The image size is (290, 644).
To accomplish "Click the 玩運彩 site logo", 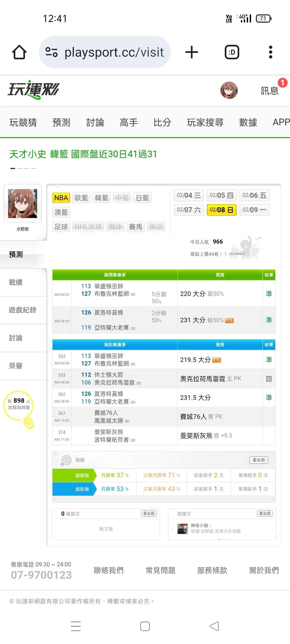I will pyautogui.click(x=34, y=90).
